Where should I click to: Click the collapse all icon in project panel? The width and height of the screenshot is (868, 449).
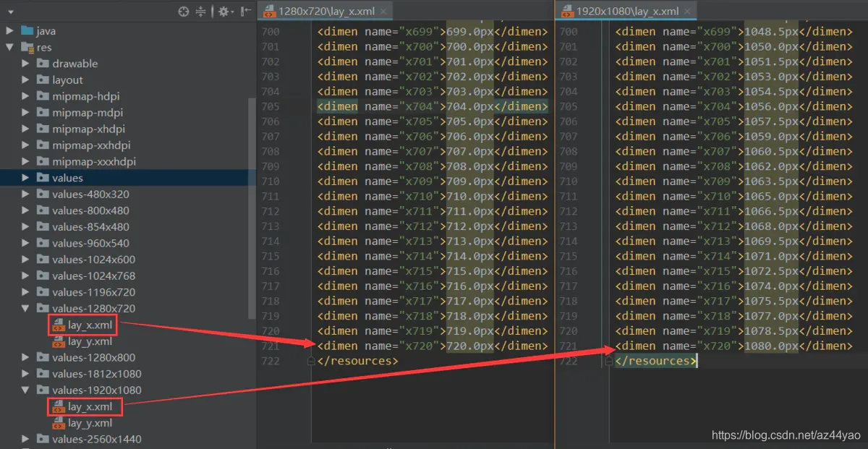pyautogui.click(x=201, y=12)
